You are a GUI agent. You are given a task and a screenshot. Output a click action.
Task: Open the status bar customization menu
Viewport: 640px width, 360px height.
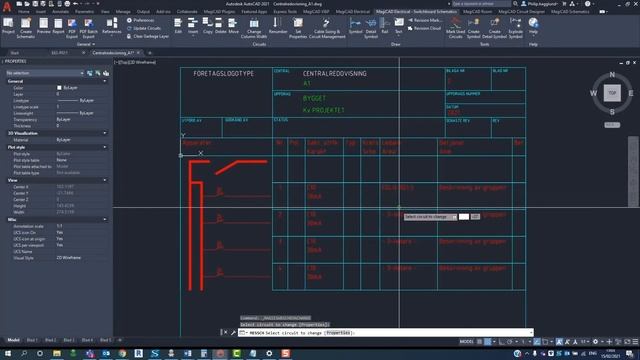coord(635,342)
